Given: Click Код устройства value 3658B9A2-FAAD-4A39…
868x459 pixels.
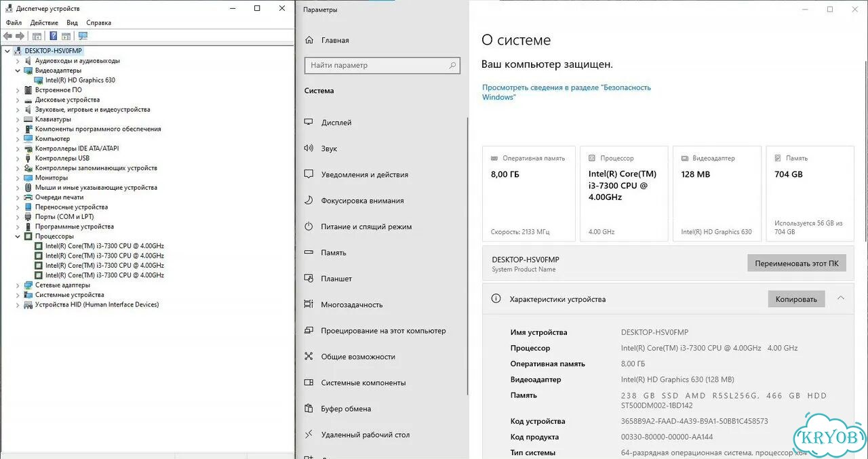Looking at the screenshot, I should (694, 421).
